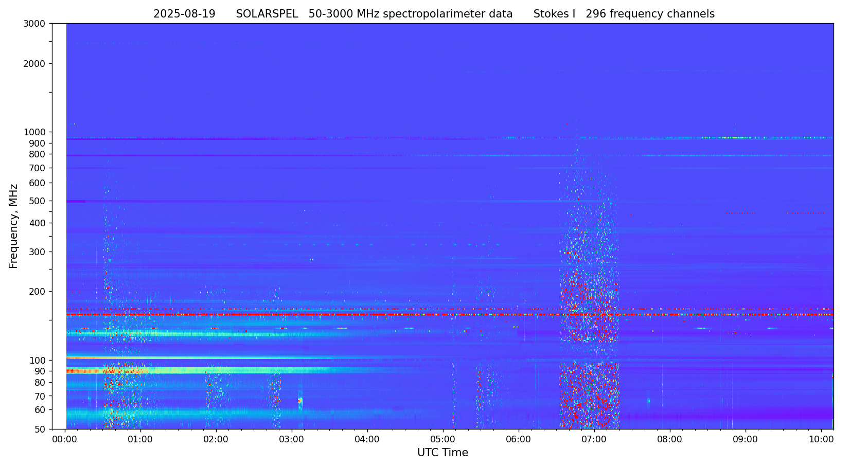Click the 2000 MHz frequency tick label
The width and height of the screenshot is (868, 466).
[x=34, y=64]
